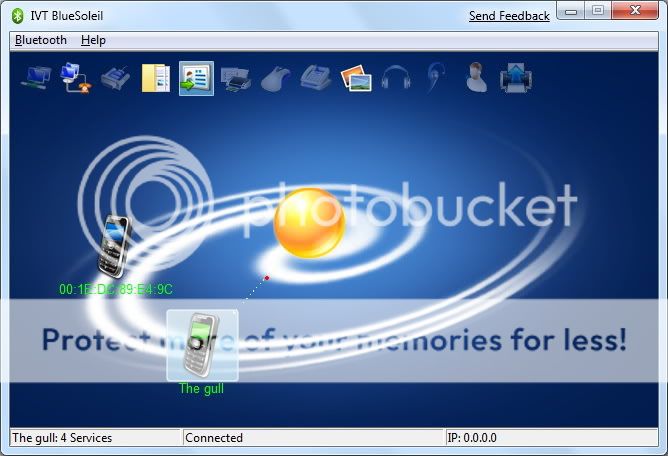Click the 'IP: 0.0.0.0' status entry
The image size is (668, 456).
point(472,438)
